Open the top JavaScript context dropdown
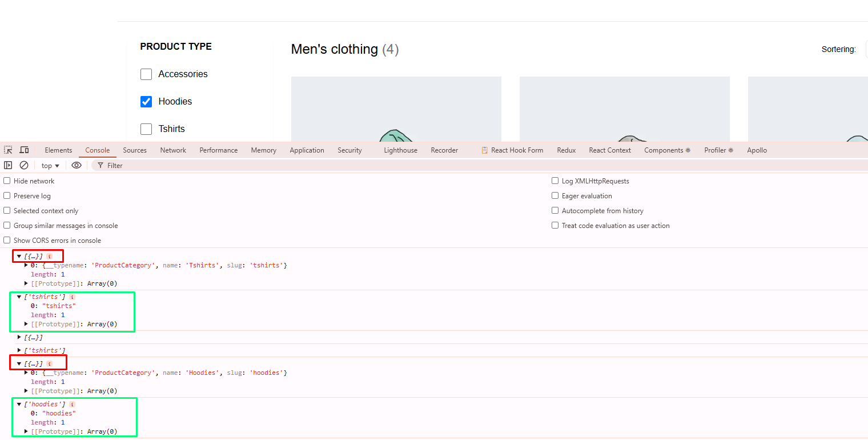Image resolution: width=868 pixels, height=440 pixels. pos(50,166)
